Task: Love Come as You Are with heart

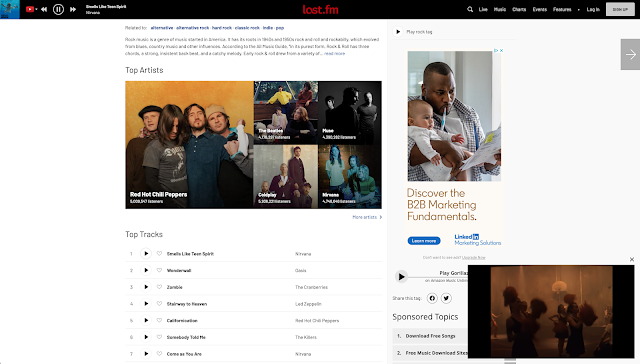Action: (159, 354)
